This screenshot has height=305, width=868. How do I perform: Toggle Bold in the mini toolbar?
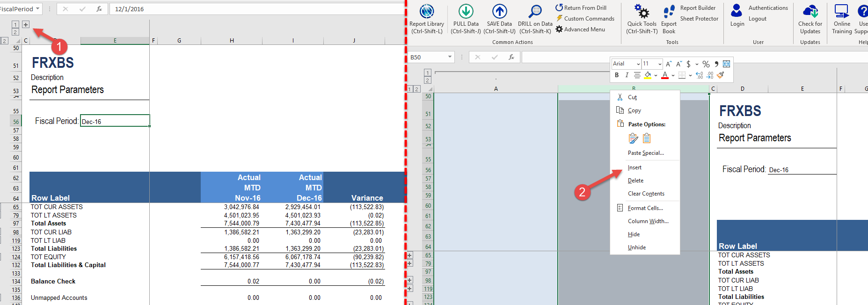[617, 75]
